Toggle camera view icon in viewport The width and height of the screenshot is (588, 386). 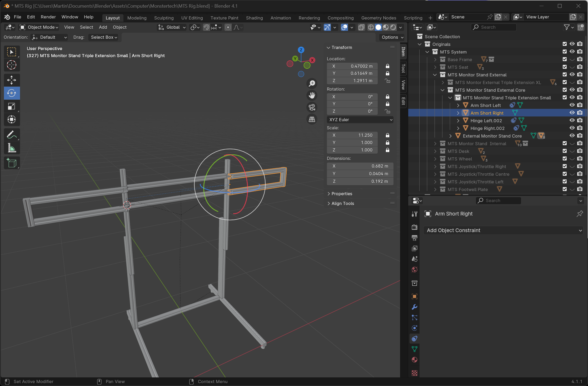pos(312,108)
